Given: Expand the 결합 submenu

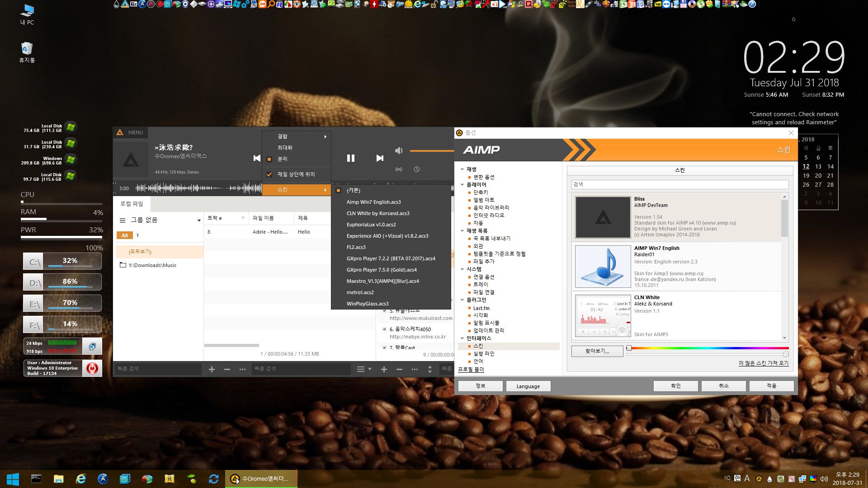Looking at the screenshot, I should pos(297,136).
